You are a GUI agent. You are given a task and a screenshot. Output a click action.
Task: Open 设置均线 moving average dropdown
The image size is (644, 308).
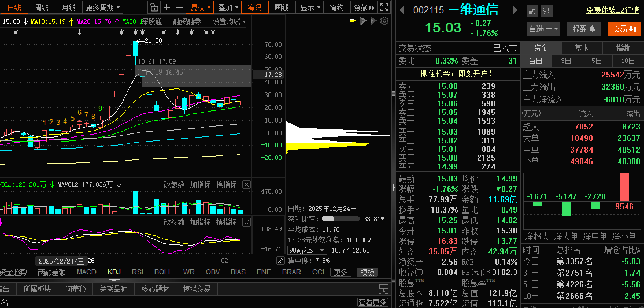click(x=229, y=21)
